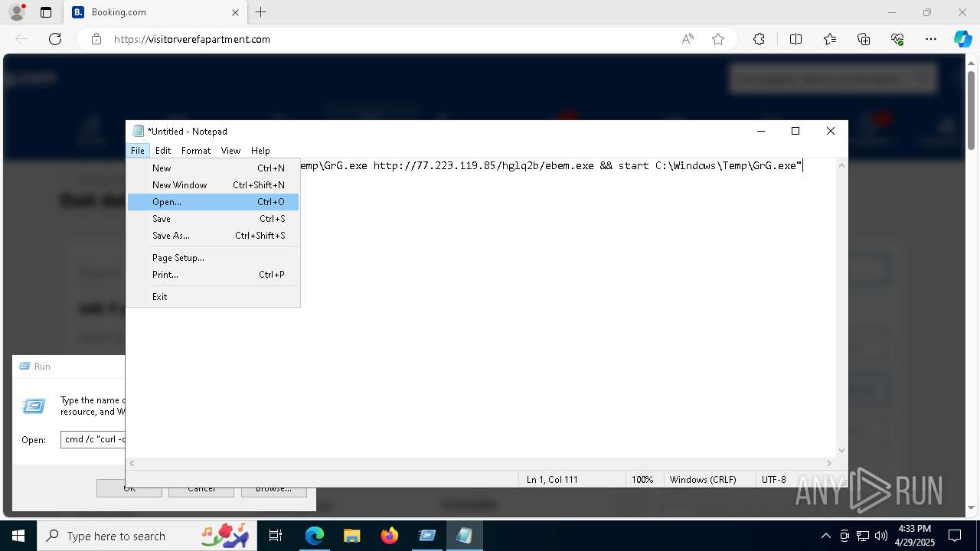Open the Edit menu in Notepad
The width and height of the screenshot is (980, 551).
pos(163,151)
